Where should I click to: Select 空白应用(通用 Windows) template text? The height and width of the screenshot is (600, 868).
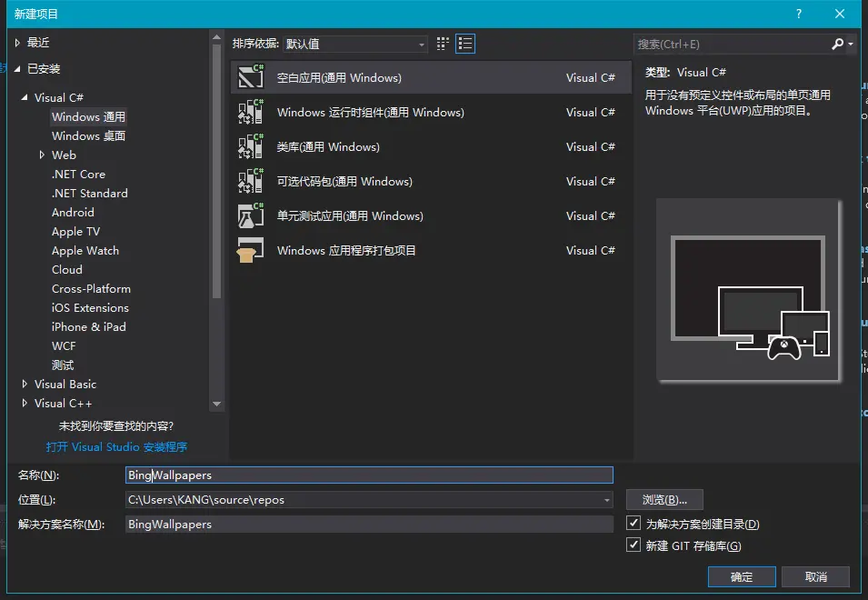[x=339, y=77]
